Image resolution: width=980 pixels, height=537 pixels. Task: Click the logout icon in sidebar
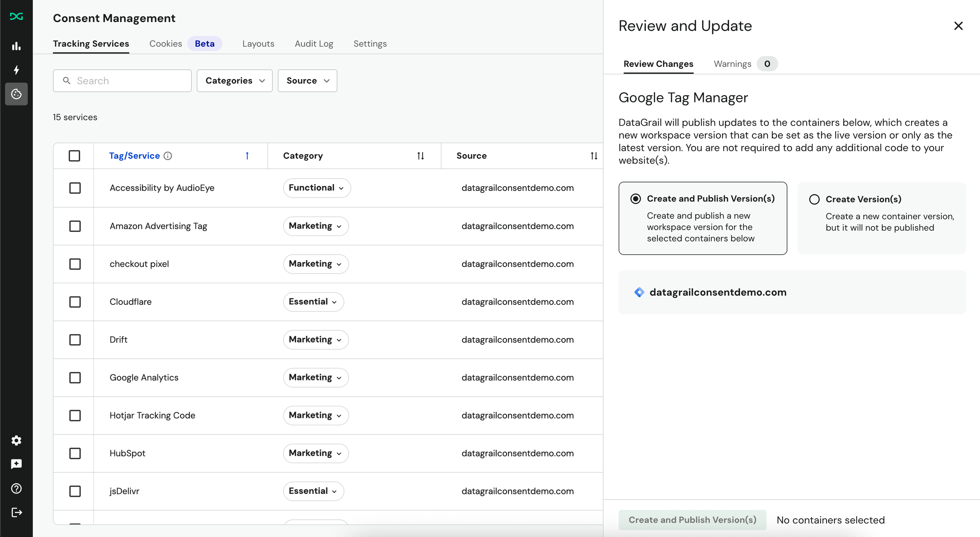16,512
